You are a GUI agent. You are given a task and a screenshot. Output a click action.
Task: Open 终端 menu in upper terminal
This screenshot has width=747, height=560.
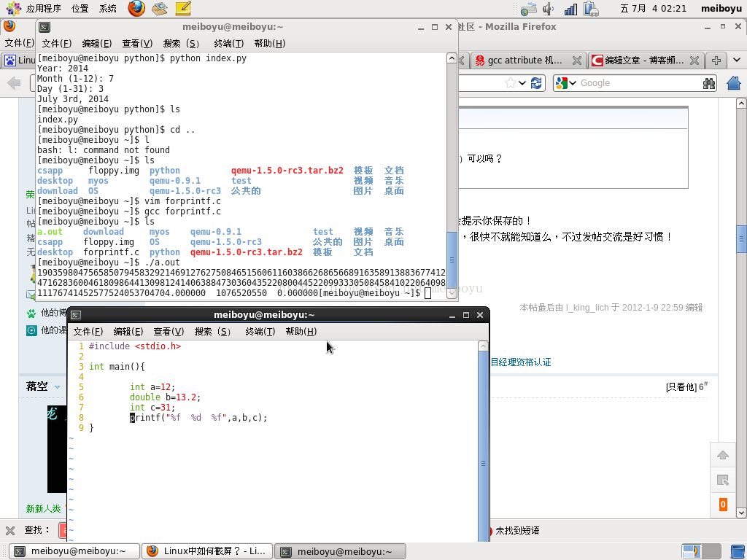pos(228,43)
